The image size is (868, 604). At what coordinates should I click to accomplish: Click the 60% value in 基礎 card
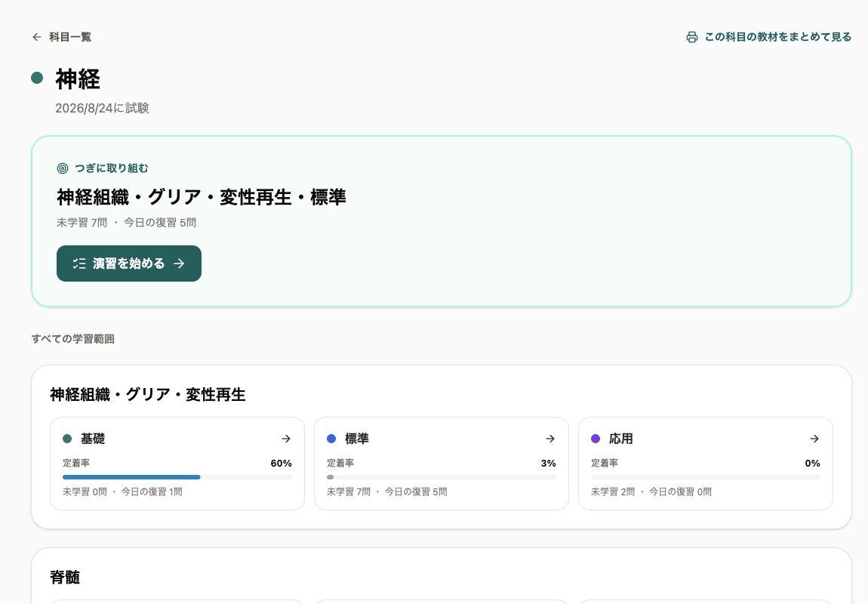(x=282, y=464)
